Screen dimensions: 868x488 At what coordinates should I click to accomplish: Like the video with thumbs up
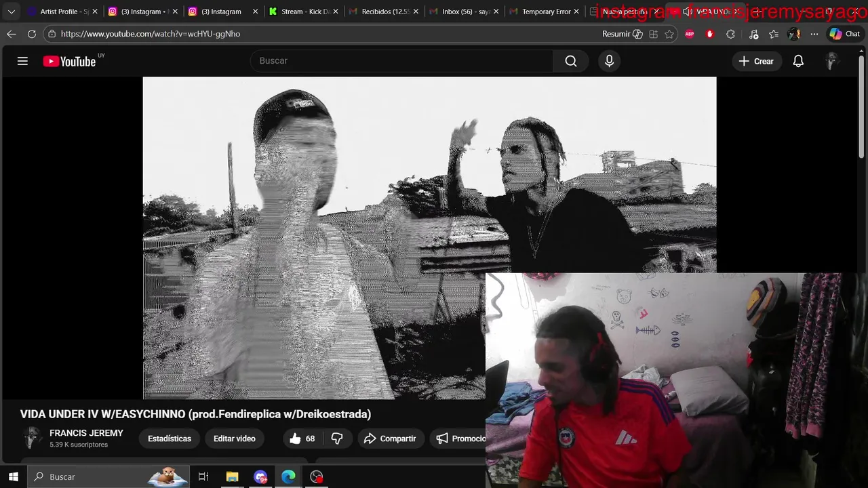click(302, 439)
